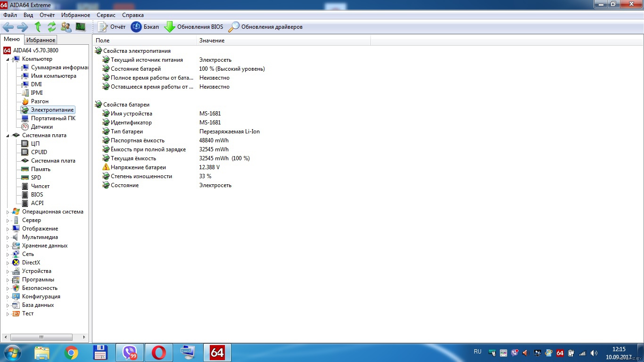Click the Степень изношенности row
Image resolution: width=644 pixels, height=362 pixels.
pos(157,176)
